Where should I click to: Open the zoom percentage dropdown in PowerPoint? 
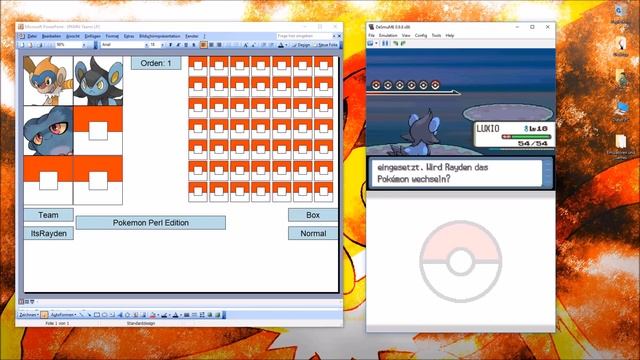coord(84,45)
